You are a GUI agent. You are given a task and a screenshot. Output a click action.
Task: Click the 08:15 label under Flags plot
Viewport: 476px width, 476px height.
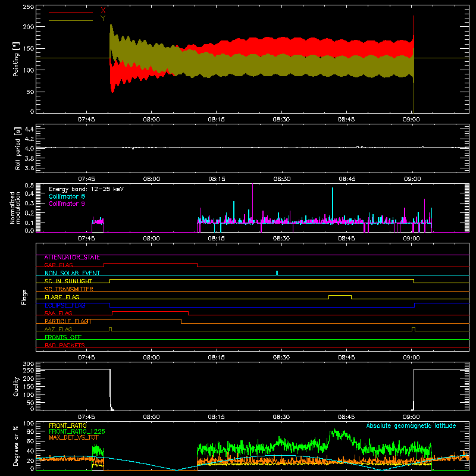[x=216, y=358]
